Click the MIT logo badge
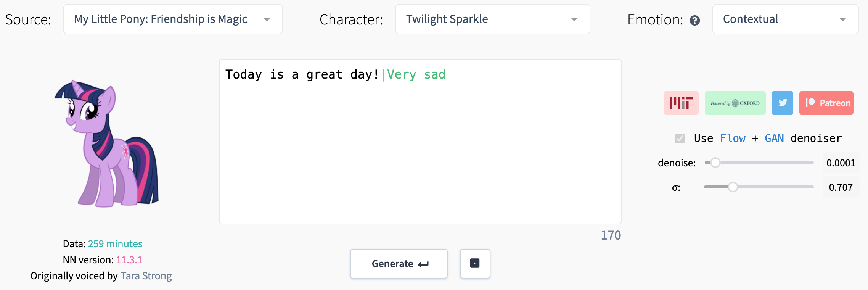This screenshot has height=290, width=868. 681,103
